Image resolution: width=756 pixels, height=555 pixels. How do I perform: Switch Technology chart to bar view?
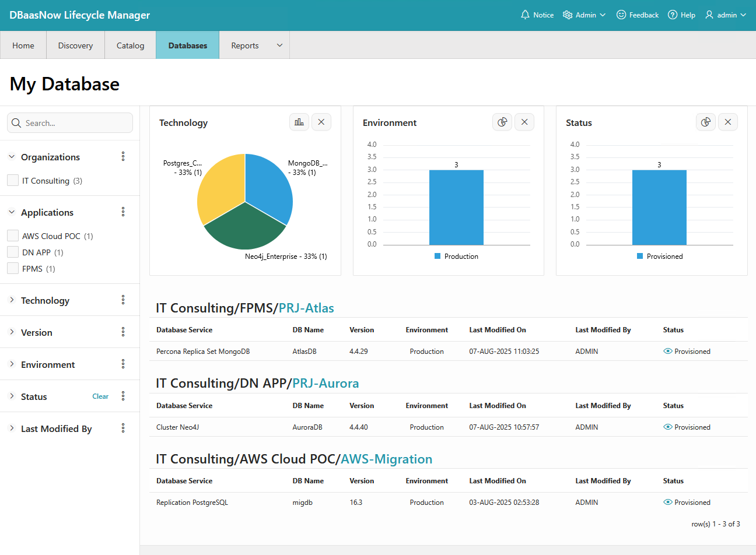299,122
